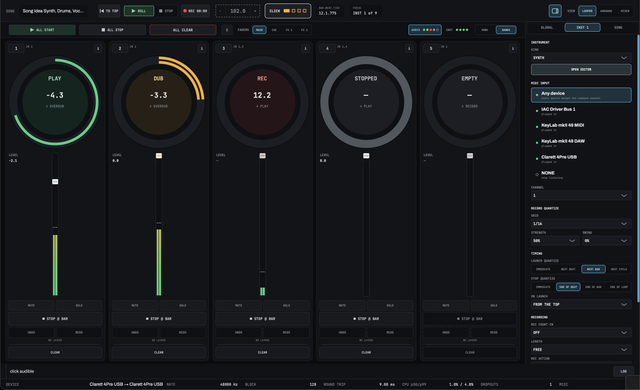Click the All Clear button

(183, 30)
